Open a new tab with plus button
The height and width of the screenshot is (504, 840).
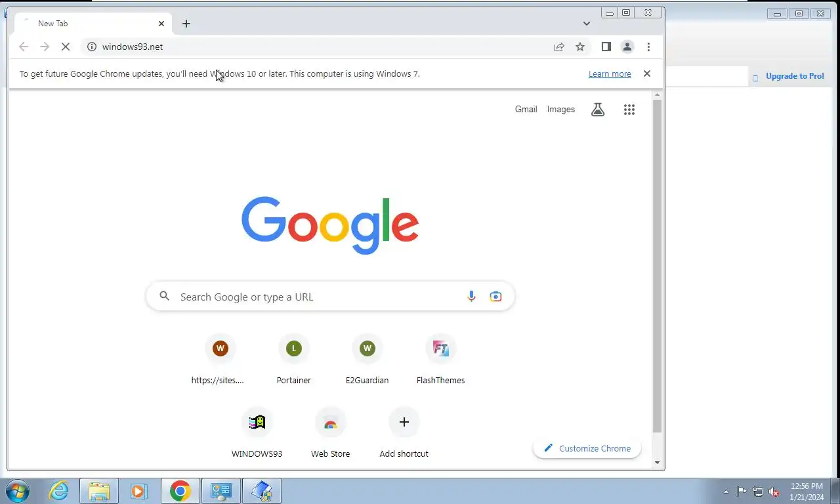[186, 24]
